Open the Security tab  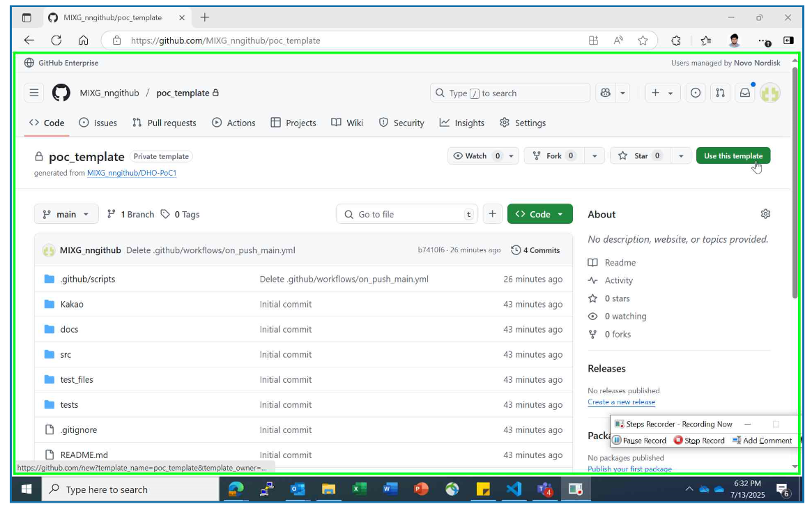pos(401,123)
